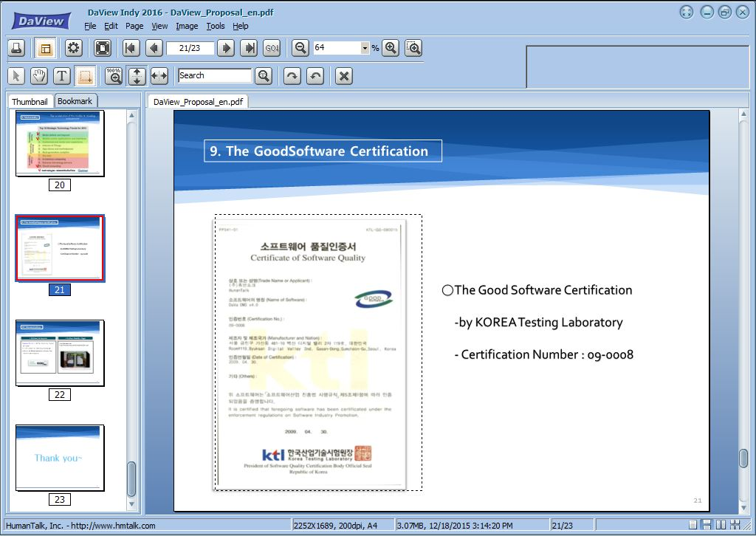Rotate the page counter-clockwise
756x536 pixels.
click(315, 76)
